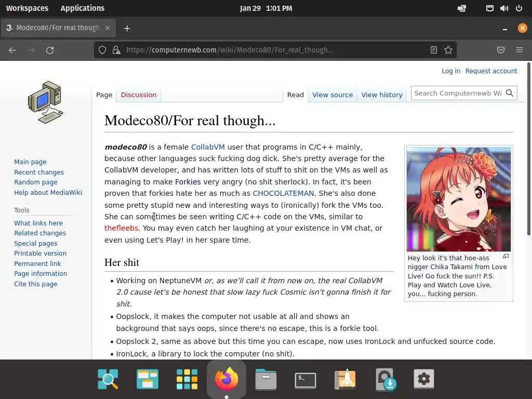Open Page information link

pos(41,273)
